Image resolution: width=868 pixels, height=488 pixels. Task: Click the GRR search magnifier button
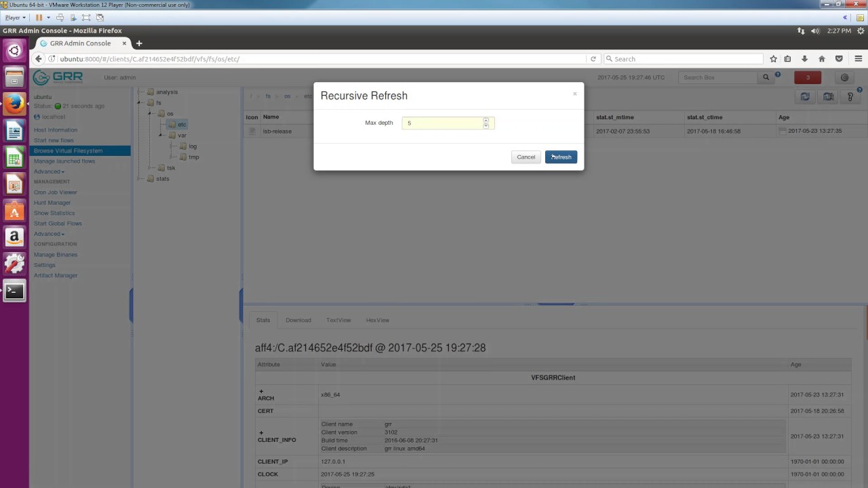[x=766, y=77]
